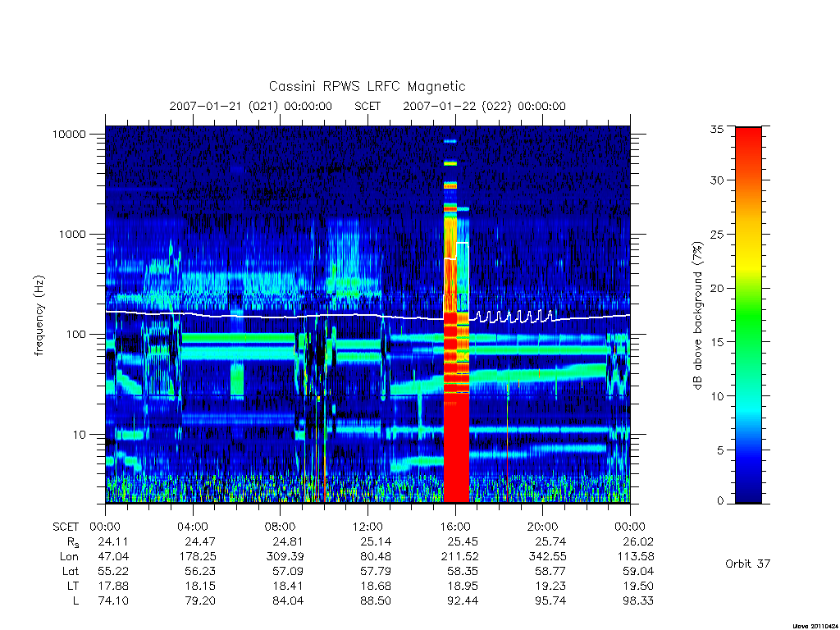Viewport: 840px width, 630px height.
Task: Click the 04:00 time tick label
Action: click(193, 527)
